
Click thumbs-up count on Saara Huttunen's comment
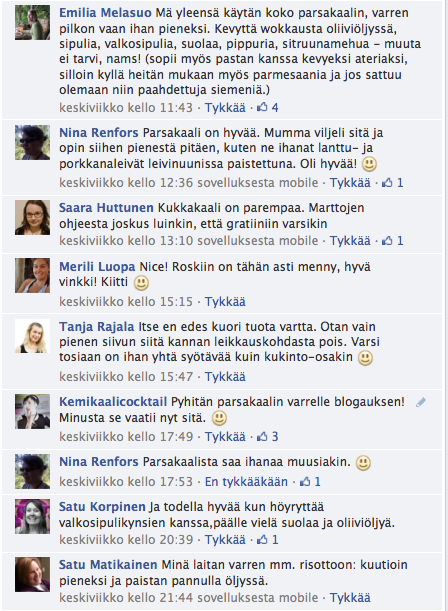point(392,240)
